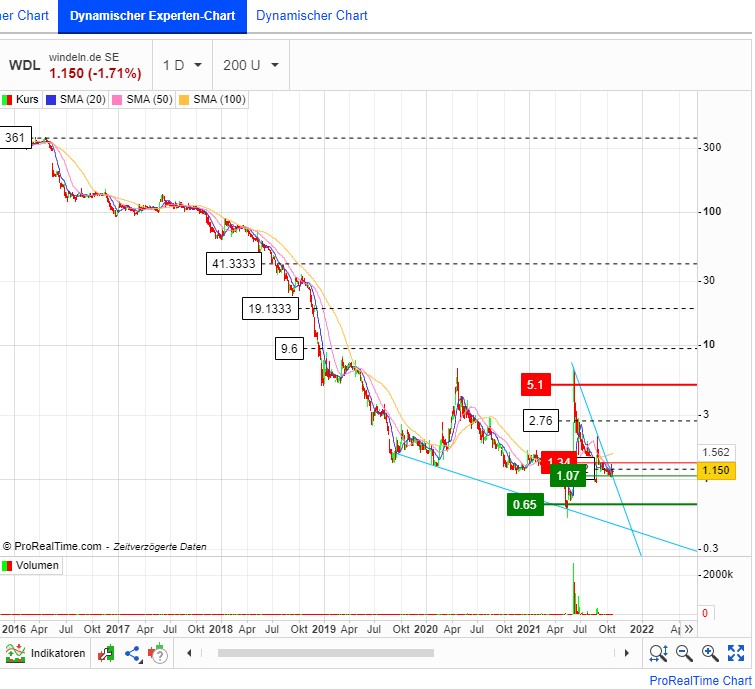Expand the chart to fullscreen
The height and width of the screenshot is (689, 755).
(736, 654)
